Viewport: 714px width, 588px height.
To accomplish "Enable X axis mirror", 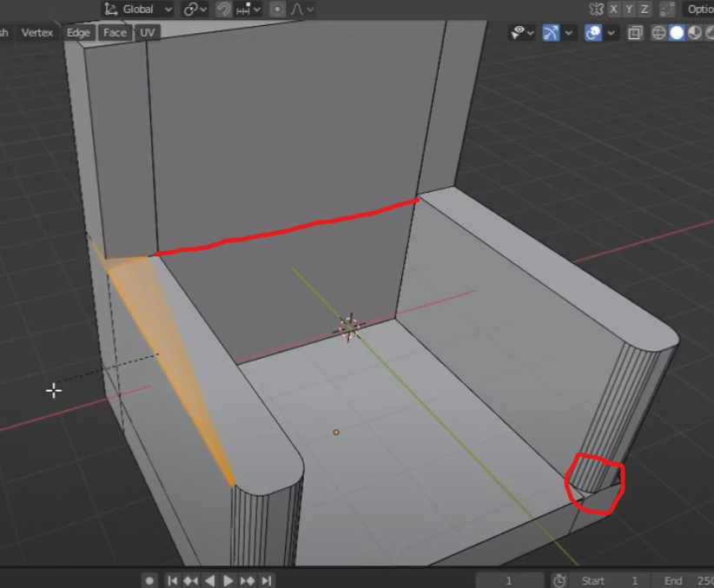I will 614,9.
